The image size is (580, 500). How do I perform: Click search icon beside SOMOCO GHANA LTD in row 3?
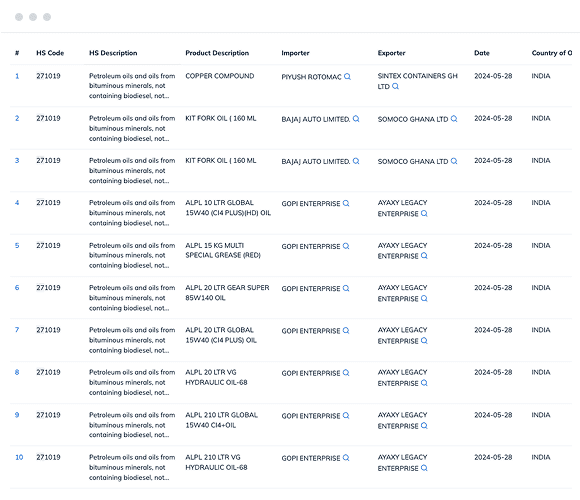click(x=454, y=161)
